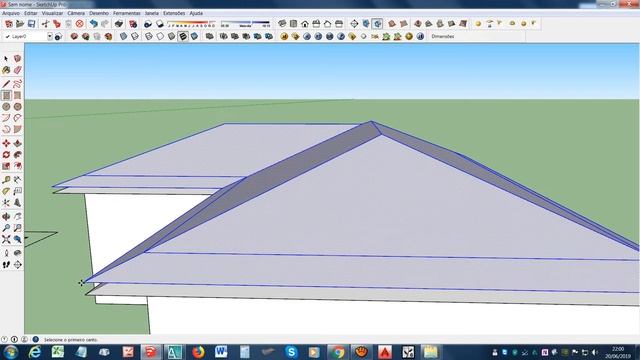Open the Layer0 layer dropdown
640x360 pixels.
click(x=50, y=36)
